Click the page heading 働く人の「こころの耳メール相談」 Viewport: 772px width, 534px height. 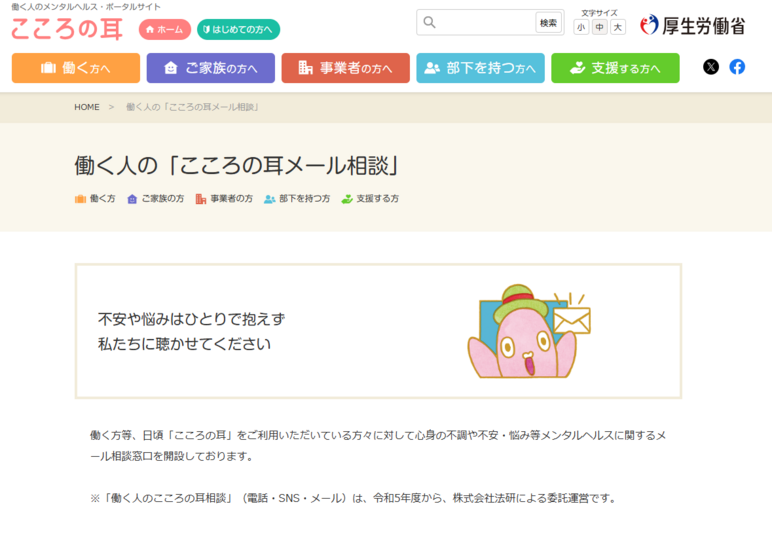click(236, 165)
